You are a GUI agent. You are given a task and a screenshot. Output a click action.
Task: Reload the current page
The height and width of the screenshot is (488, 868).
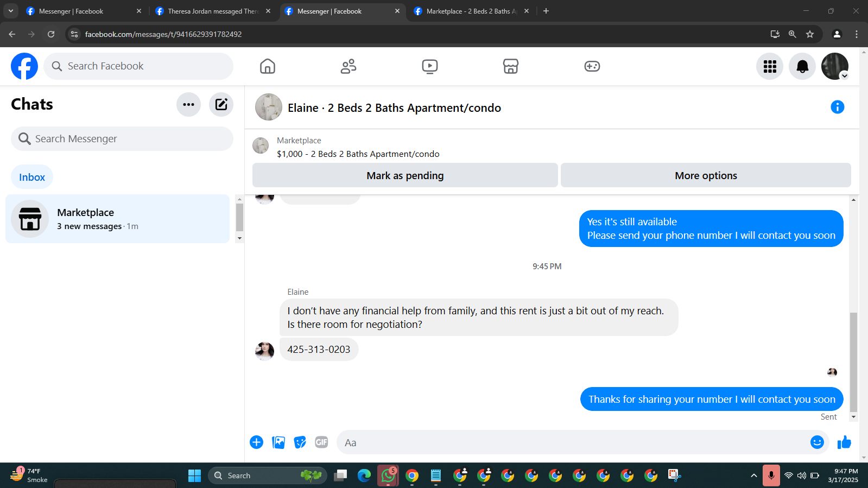point(51,34)
